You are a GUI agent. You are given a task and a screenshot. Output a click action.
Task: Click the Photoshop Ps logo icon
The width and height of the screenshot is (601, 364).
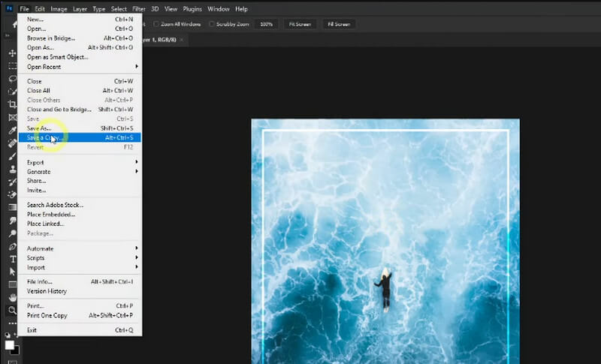pyautogui.click(x=9, y=8)
